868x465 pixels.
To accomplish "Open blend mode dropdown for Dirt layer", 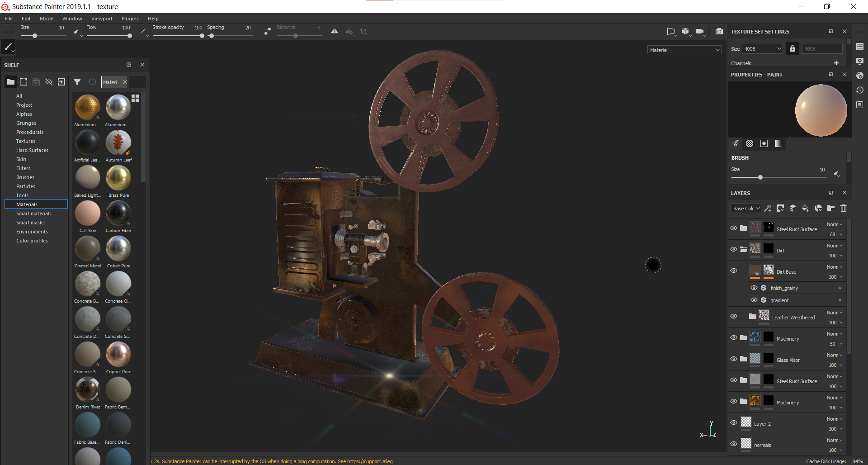I will click(835, 246).
